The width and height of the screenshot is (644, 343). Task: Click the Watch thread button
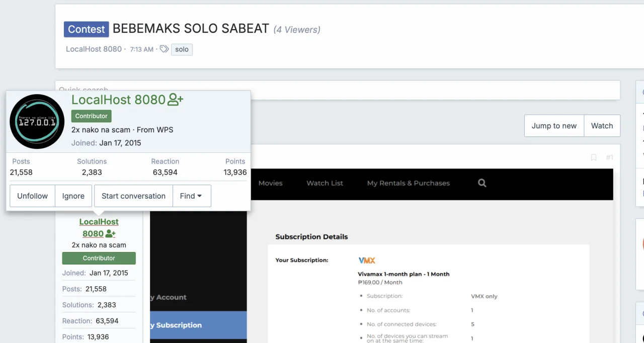click(602, 126)
